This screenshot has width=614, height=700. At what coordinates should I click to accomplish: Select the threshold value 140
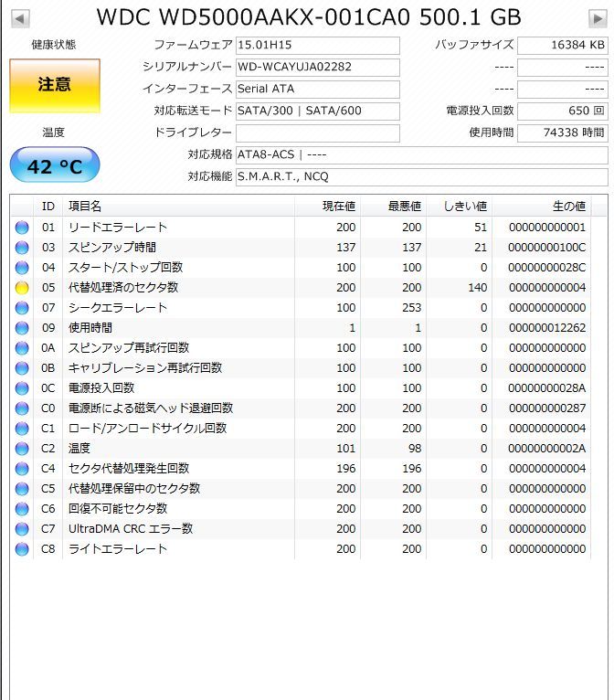[478, 288]
